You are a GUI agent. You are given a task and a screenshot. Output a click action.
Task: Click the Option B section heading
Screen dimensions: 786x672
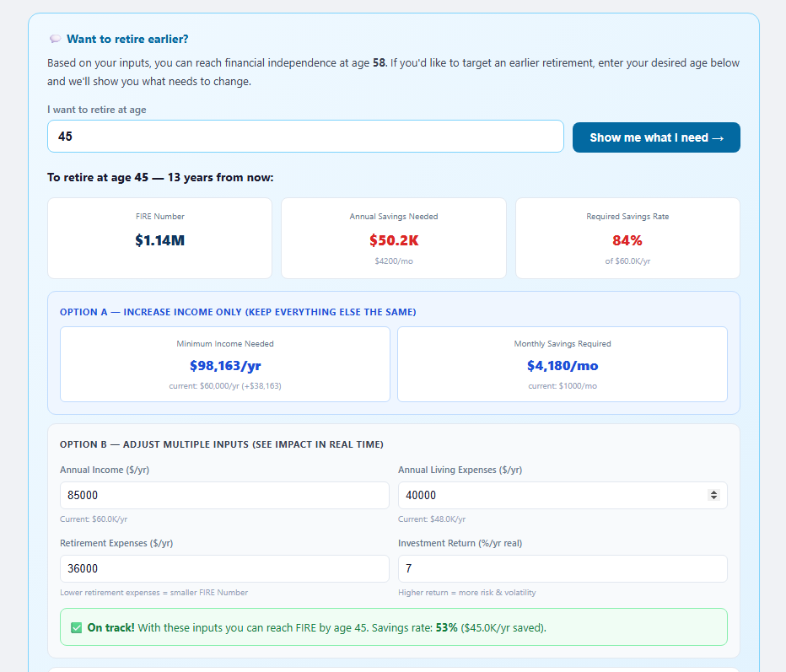(222, 444)
